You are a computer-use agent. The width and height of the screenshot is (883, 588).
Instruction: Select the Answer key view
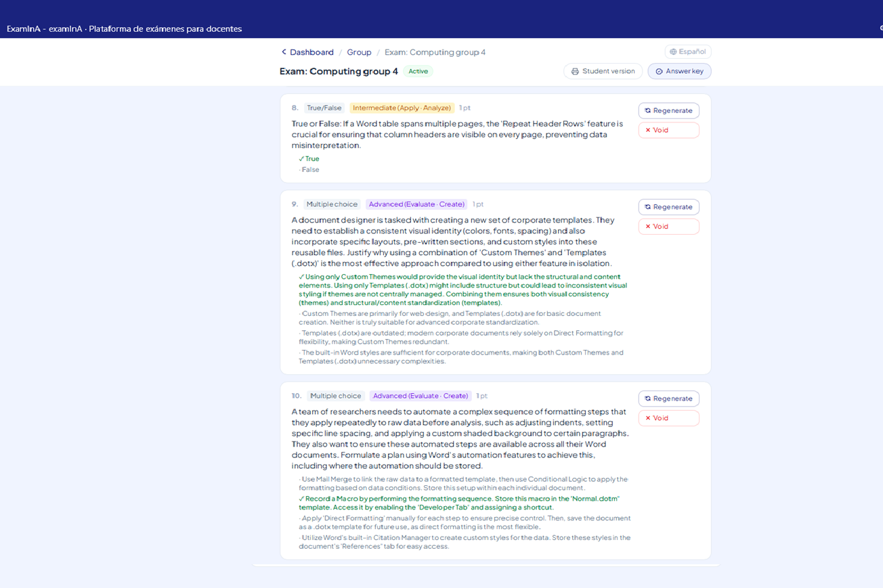679,71
